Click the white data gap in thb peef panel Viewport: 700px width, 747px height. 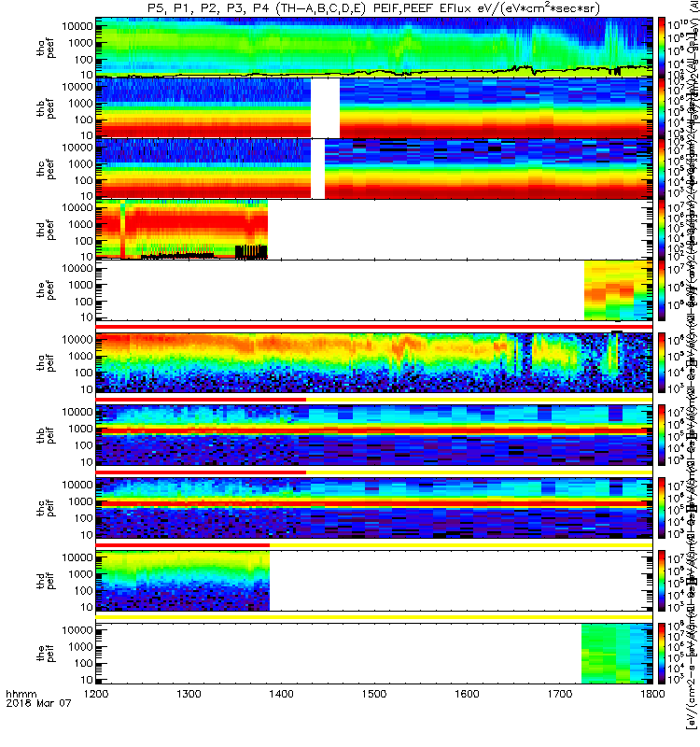[325, 107]
